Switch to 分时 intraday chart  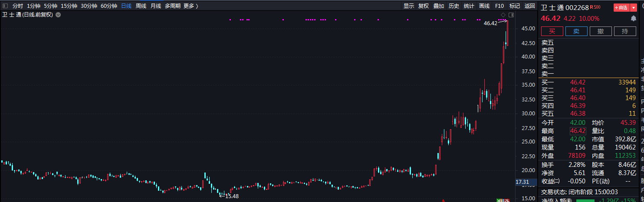[18, 6]
